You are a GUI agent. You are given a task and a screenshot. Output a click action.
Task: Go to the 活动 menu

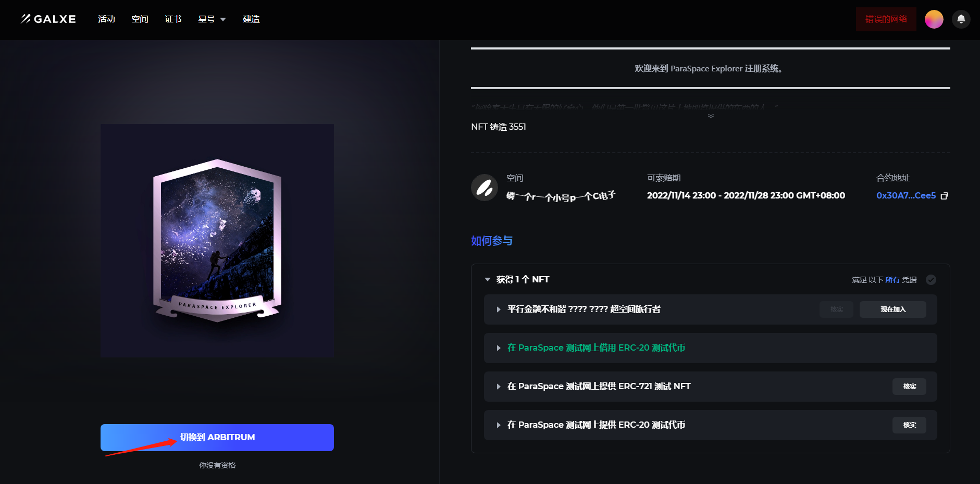coord(106,19)
